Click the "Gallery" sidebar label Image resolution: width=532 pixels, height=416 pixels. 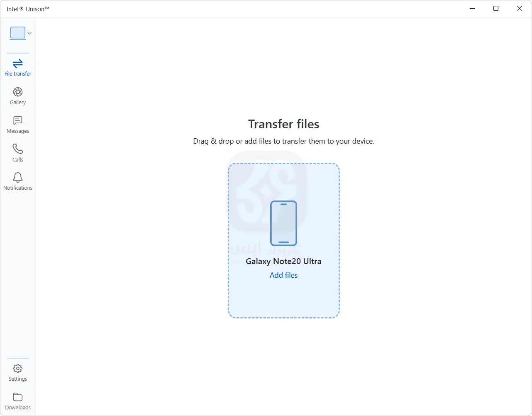pos(18,103)
